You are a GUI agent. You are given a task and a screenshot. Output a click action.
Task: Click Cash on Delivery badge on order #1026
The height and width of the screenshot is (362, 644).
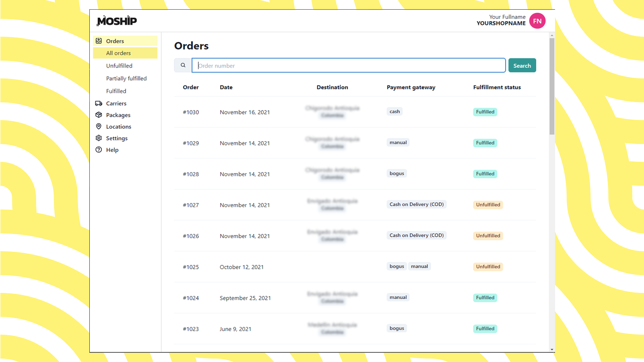[x=417, y=235]
